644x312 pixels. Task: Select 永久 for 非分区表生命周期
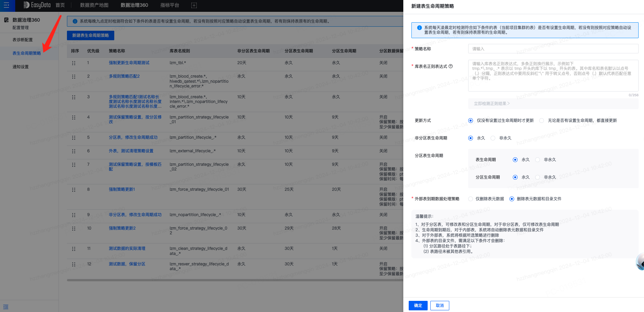tap(471, 138)
